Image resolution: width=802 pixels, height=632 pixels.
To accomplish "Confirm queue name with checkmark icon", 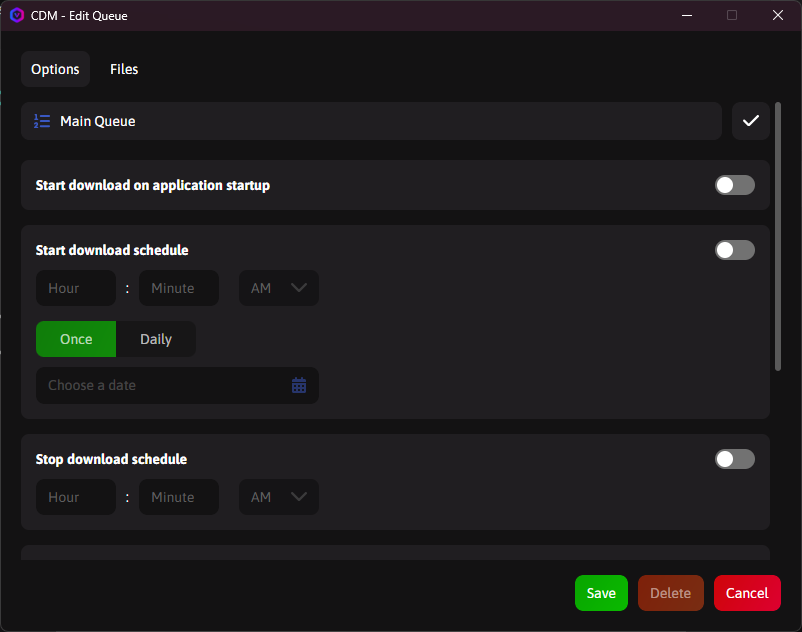I will point(751,121).
